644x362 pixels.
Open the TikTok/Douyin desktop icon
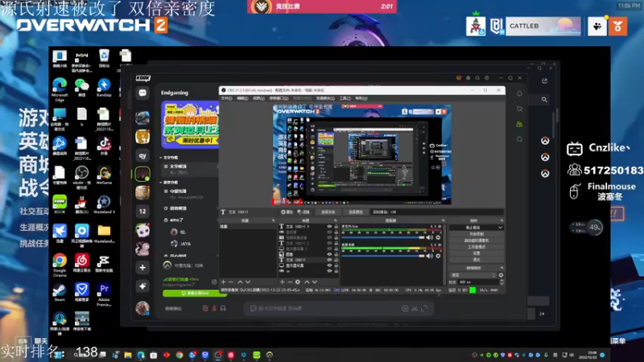pos(104,146)
